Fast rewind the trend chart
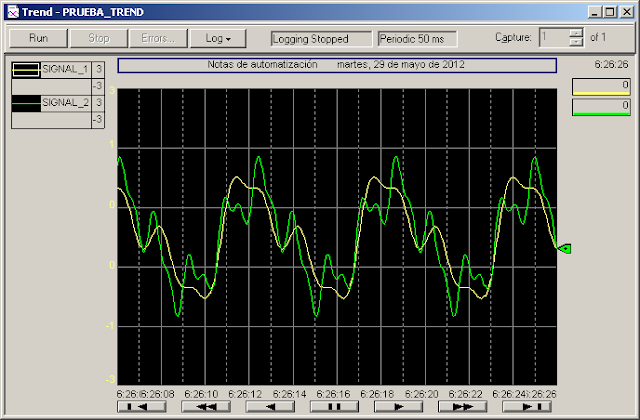Viewport: 640px width, 420px height. pyautogui.click(x=206, y=407)
